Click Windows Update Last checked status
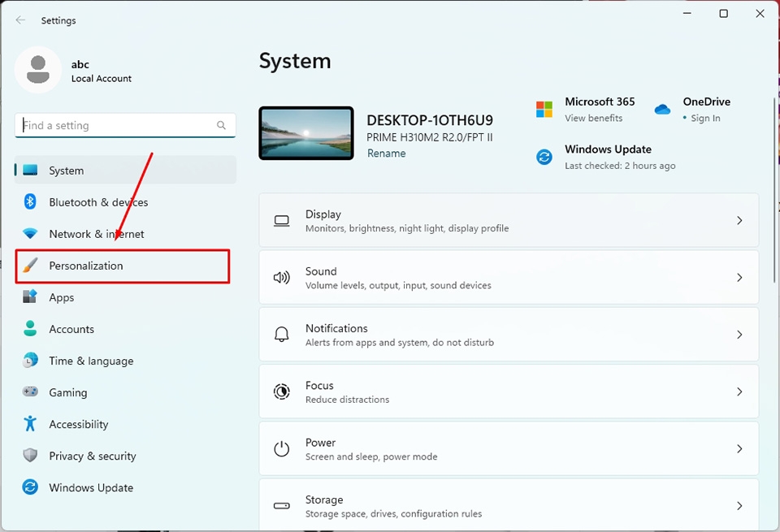The width and height of the screenshot is (780, 532). (620, 166)
